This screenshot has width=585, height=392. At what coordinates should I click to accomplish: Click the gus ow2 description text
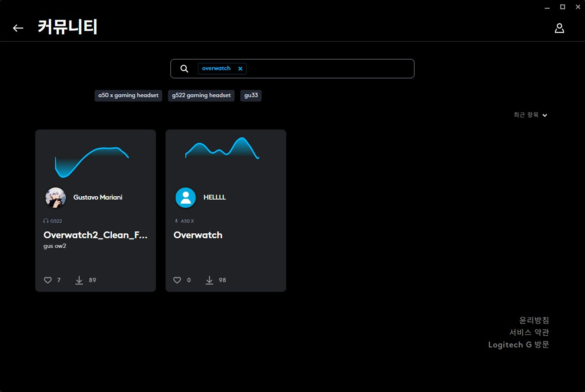pyautogui.click(x=55, y=246)
